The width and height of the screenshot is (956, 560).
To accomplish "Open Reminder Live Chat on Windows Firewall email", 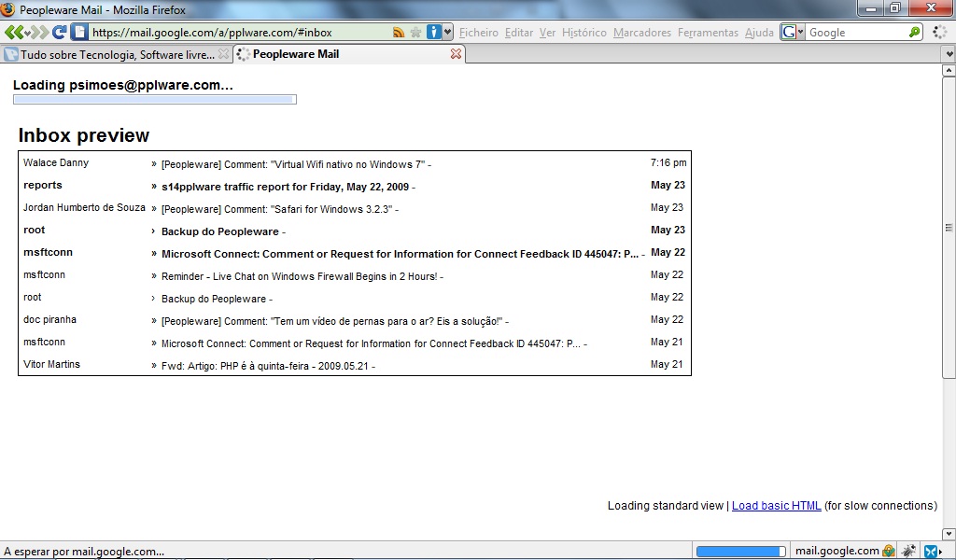I will 355,275.
